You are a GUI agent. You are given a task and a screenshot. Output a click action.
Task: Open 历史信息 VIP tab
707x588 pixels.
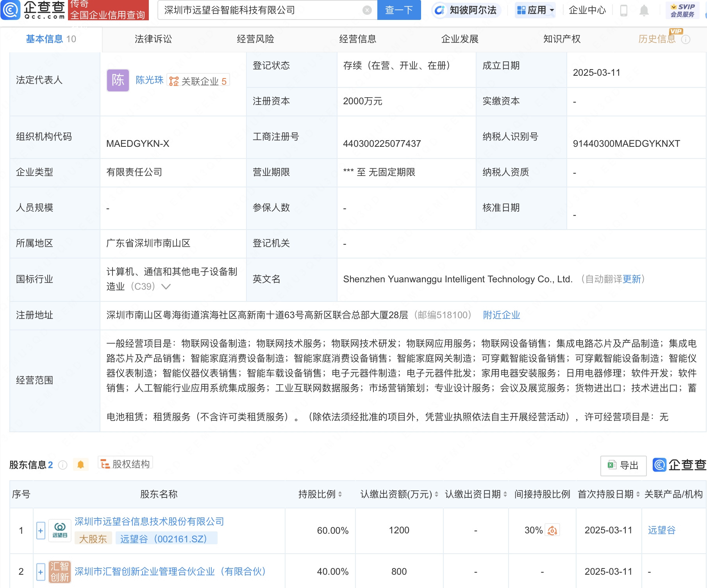[657, 39]
